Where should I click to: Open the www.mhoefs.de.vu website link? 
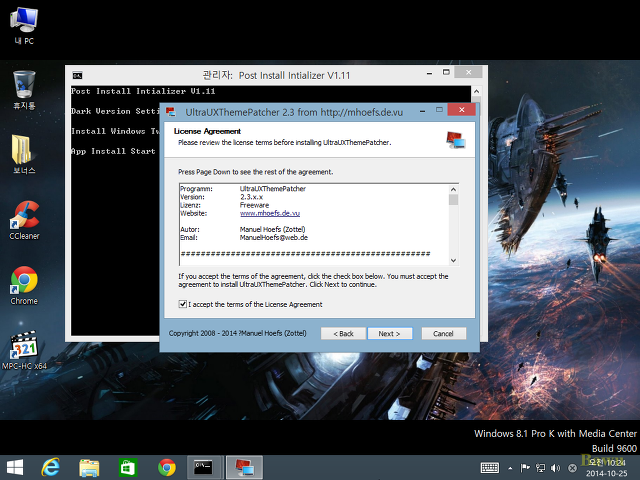pos(270,213)
